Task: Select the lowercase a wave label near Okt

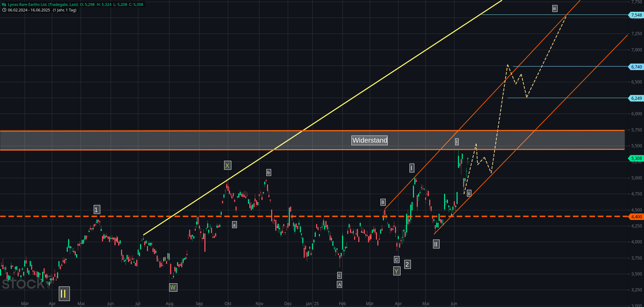Action: (234, 225)
